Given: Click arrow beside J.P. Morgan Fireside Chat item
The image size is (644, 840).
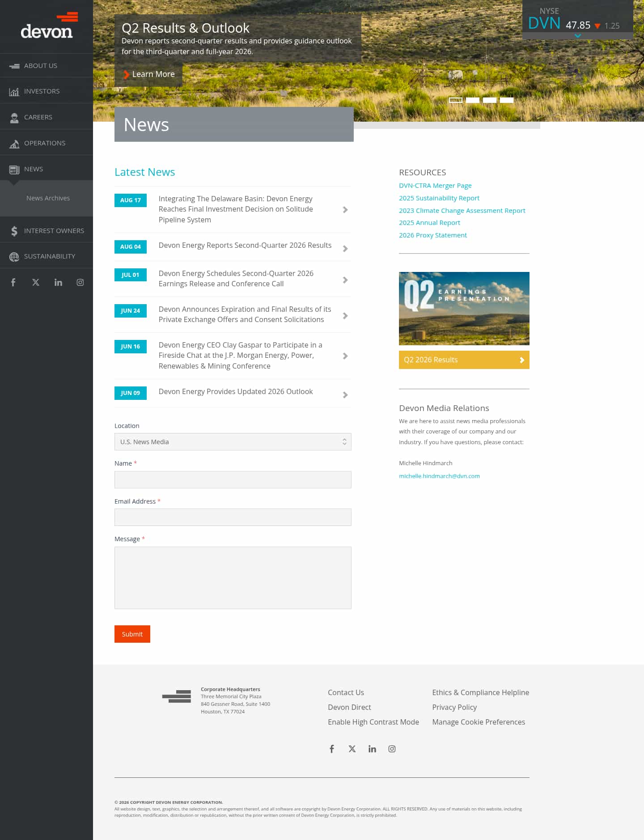Looking at the screenshot, I should click(x=345, y=356).
